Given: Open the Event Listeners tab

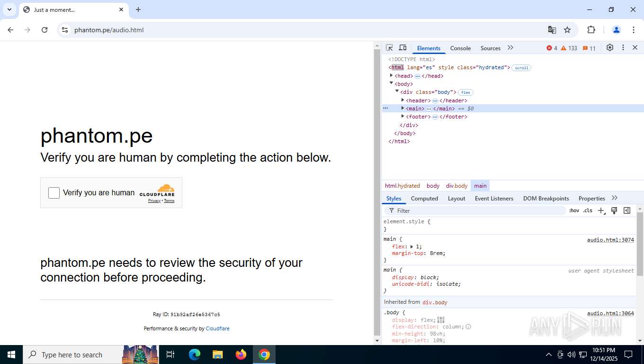Looking at the screenshot, I should 494,199.
